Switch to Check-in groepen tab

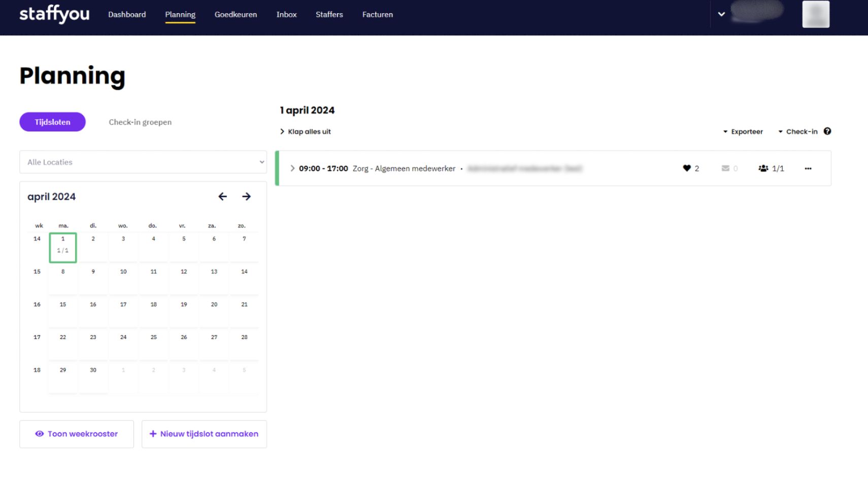pyautogui.click(x=140, y=122)
